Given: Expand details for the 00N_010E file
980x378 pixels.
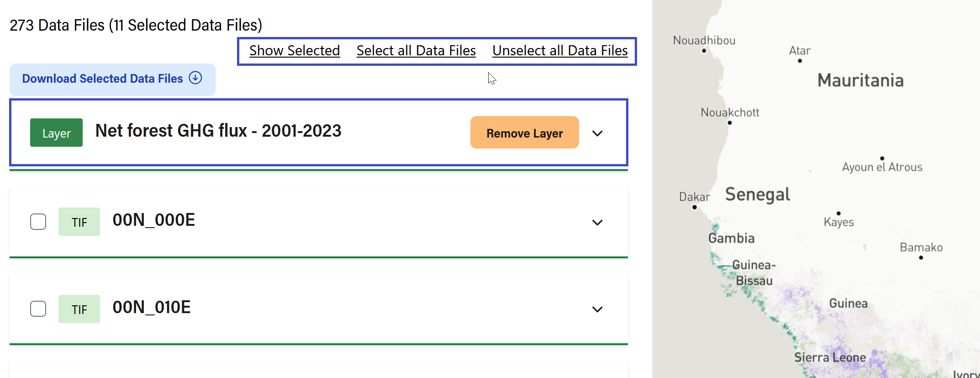Looking at the screenshot, I should coord(597,309).
